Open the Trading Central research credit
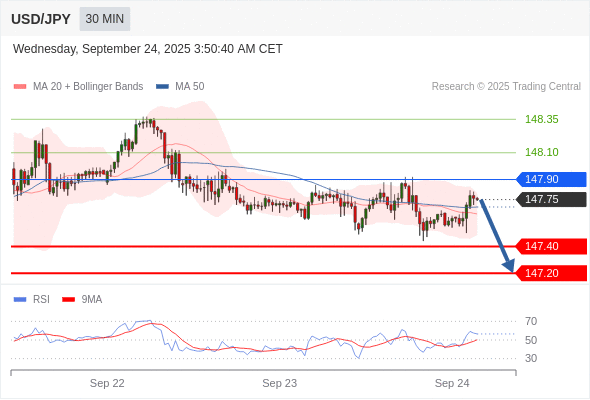The height and width of the screenshot is (400, 590). (x=506, y=87)
